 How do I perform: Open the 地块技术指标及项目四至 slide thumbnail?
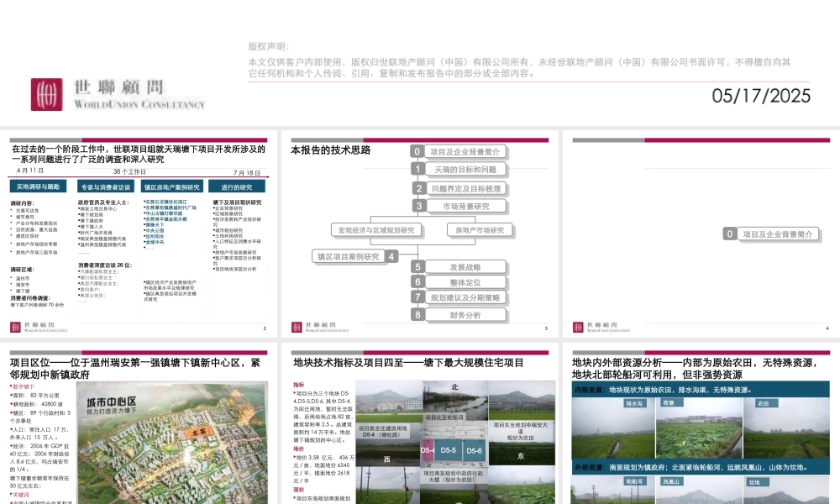point(420,423)
